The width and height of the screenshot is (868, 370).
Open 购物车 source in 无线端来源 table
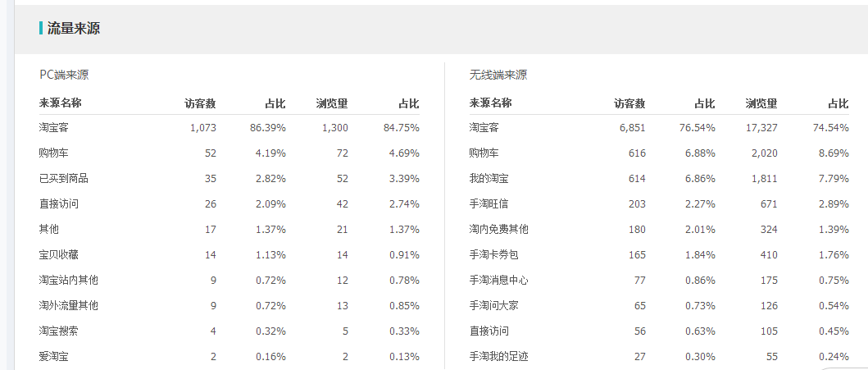click(x=484, y=153)
